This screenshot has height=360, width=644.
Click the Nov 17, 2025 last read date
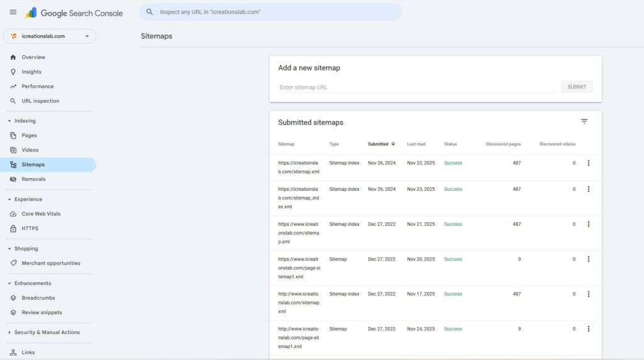pos(421,294)
